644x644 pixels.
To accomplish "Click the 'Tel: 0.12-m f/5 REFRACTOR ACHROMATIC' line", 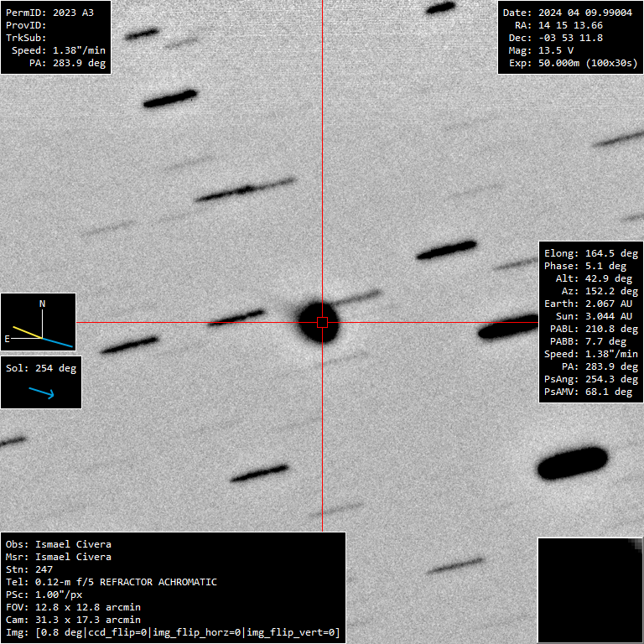I will pos(112,582).
